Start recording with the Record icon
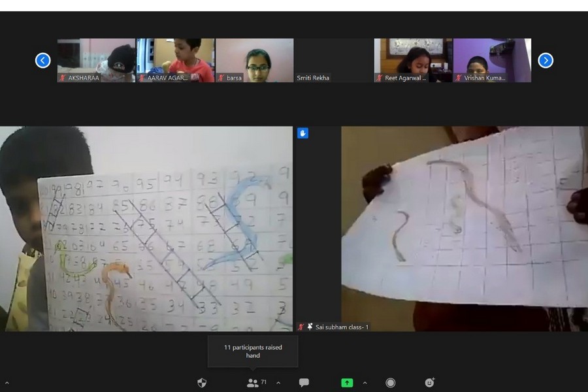 click(x=390, y=383)
